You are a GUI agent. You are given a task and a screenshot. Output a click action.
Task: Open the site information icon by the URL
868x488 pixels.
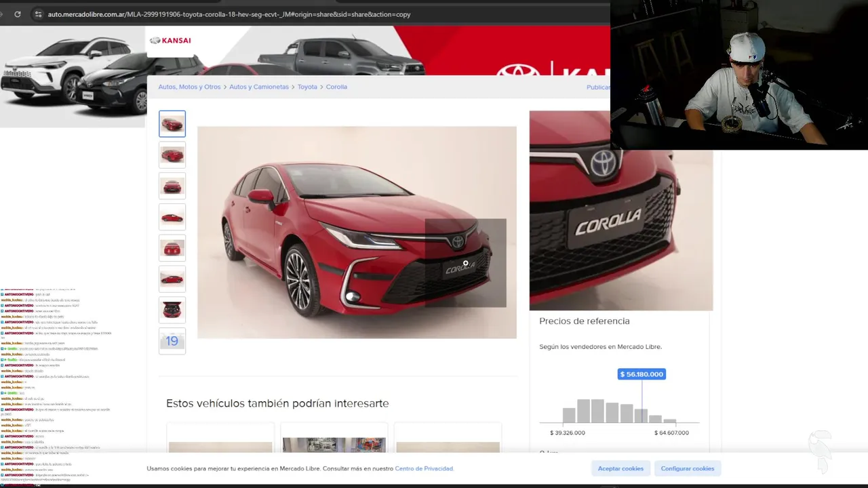click(x=38, y=14)
